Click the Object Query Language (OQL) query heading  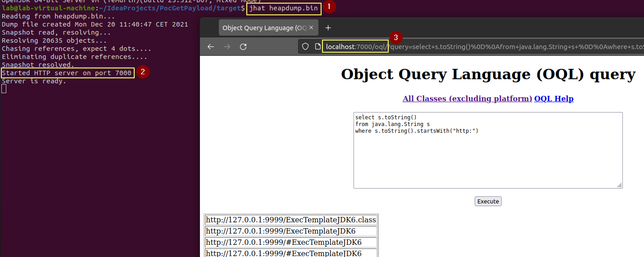[488, 74]
